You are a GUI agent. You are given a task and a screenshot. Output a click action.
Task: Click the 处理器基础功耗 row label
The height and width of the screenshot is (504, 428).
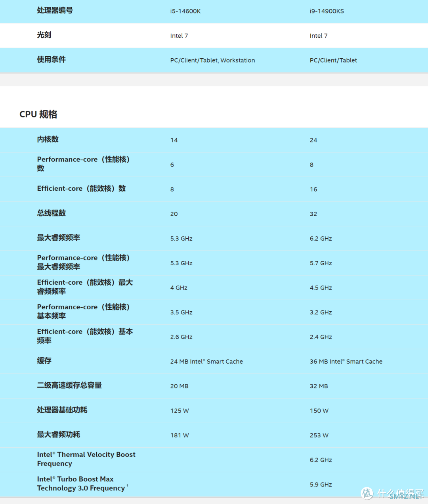(62, 410)
